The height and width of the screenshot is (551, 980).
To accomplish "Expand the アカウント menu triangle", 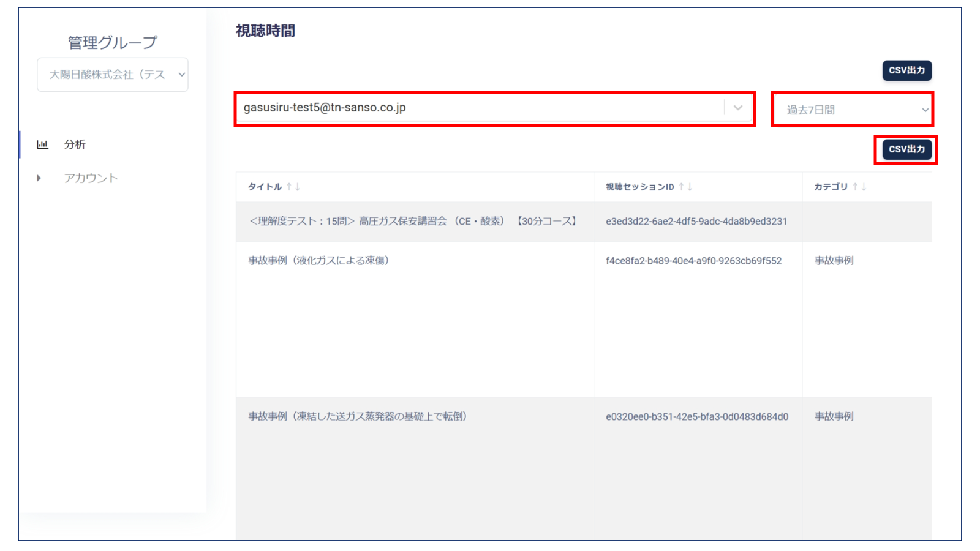I will 39,178.
